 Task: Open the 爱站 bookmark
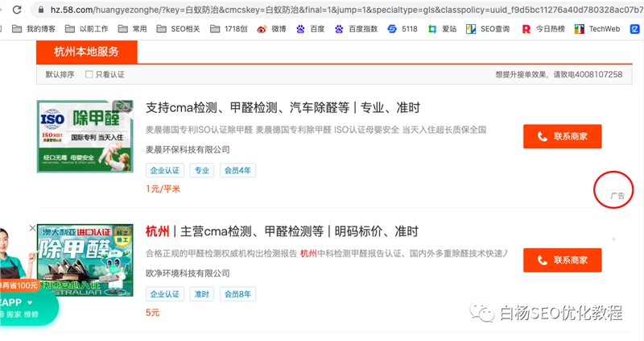[442, 29]
